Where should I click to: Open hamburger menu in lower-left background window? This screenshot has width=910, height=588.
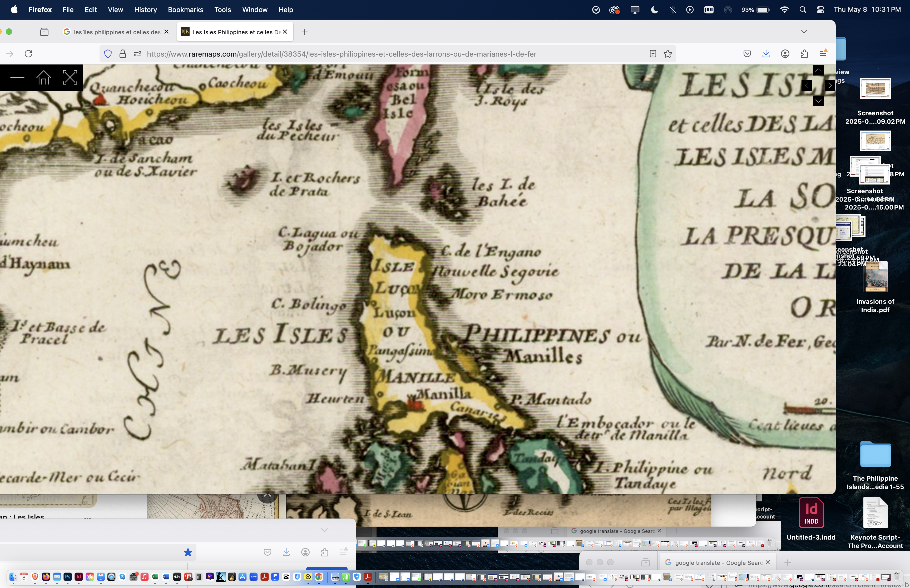click(343, 552)
